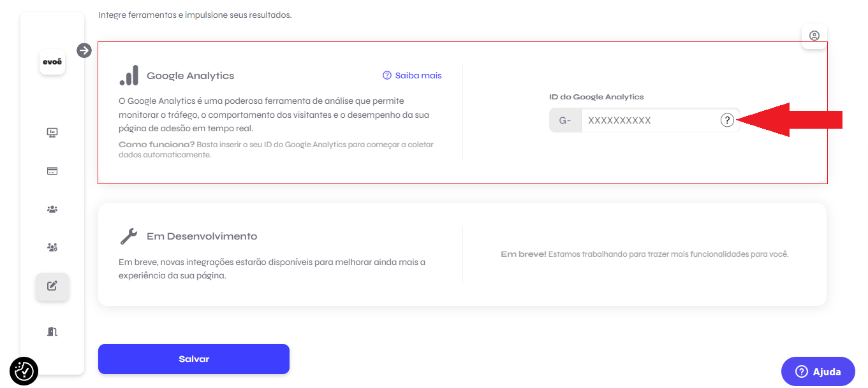868x388 pixels.
Task: Open the Ajuda help button
Action: (818, 371)
